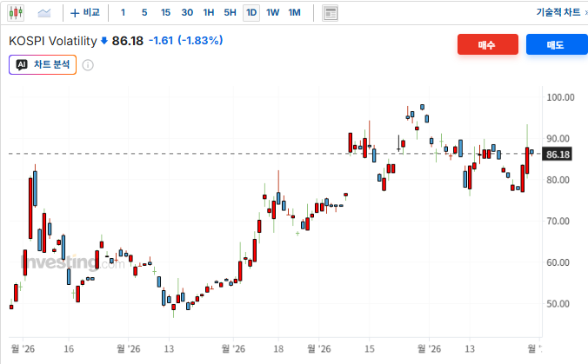The image size is (588, 364).
Task: Click the blue 매도 sell button
Action: 557,44
